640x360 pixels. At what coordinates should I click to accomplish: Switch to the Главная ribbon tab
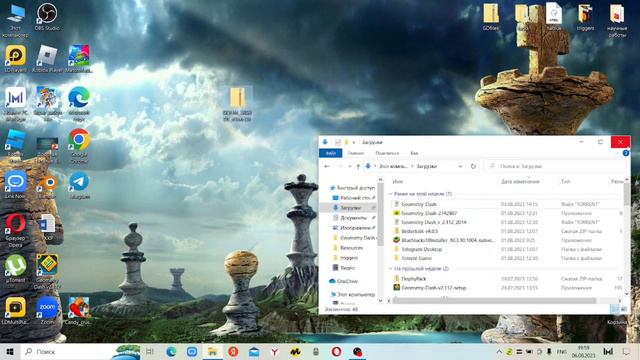point(356,153)
